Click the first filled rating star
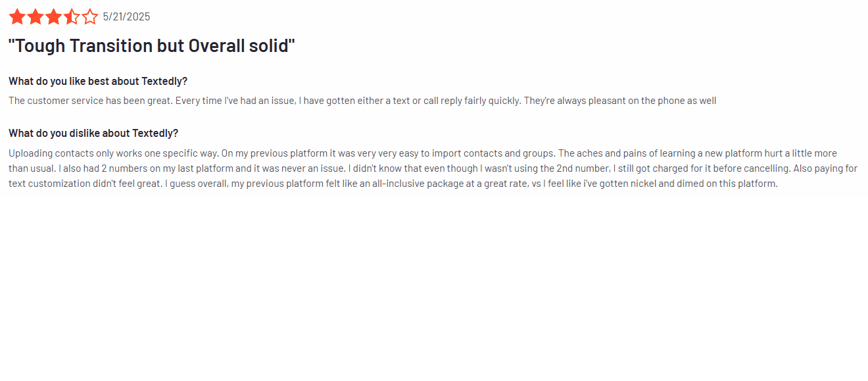Image resolution: width=868 pixels, height=381 pixels. coord(17,16)
